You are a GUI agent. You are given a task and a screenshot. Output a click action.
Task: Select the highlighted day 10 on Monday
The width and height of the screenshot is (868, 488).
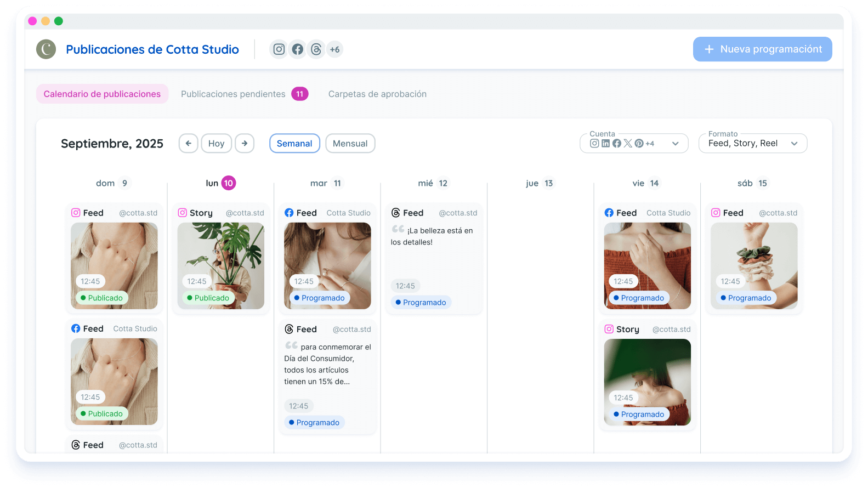[x=229, y=183]
